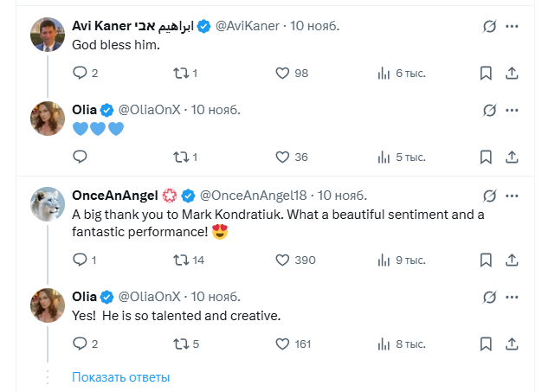Reply to Avi Kaner's "God bless him" tweet
The width and height of the screenshot is (548, 392).
81,74
